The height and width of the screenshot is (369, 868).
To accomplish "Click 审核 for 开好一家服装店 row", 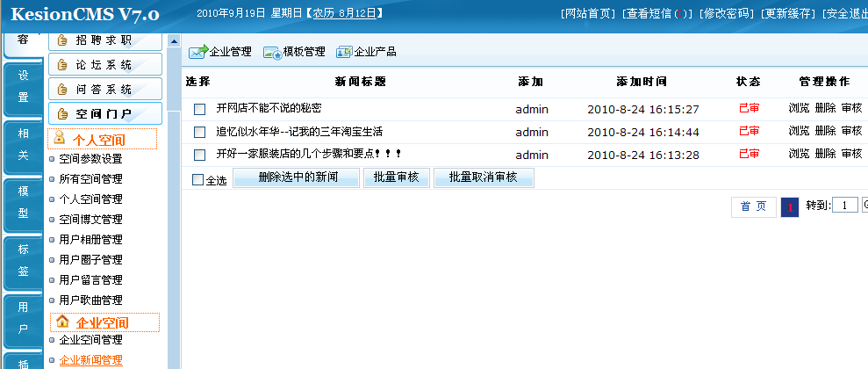I will (x=851, y=153).
